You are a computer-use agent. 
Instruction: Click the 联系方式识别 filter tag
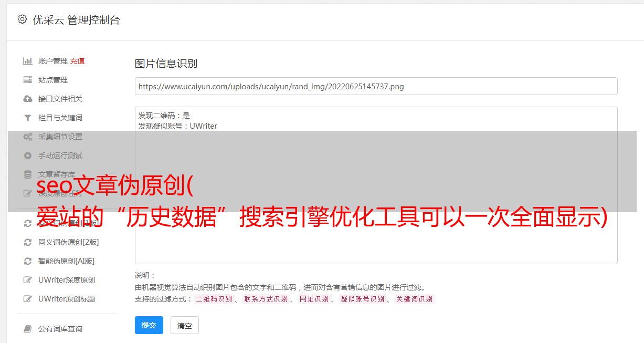click(x=266, y=299)
